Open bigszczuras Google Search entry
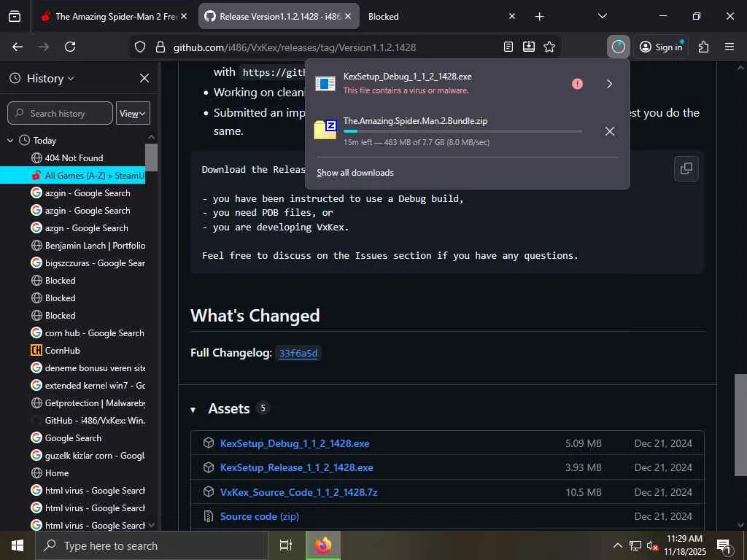747x560 pixels. pos(88,262)
